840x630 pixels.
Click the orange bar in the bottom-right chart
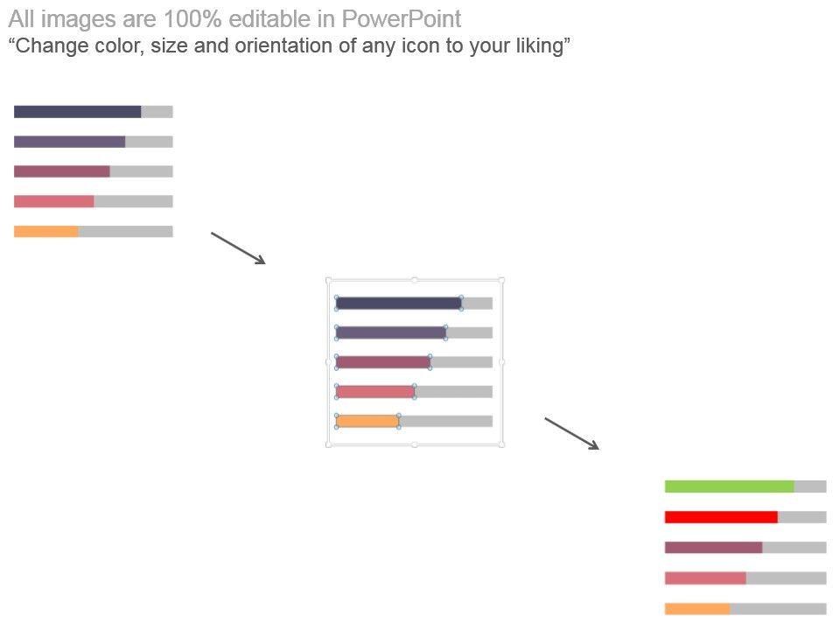[x=696, y=609]
